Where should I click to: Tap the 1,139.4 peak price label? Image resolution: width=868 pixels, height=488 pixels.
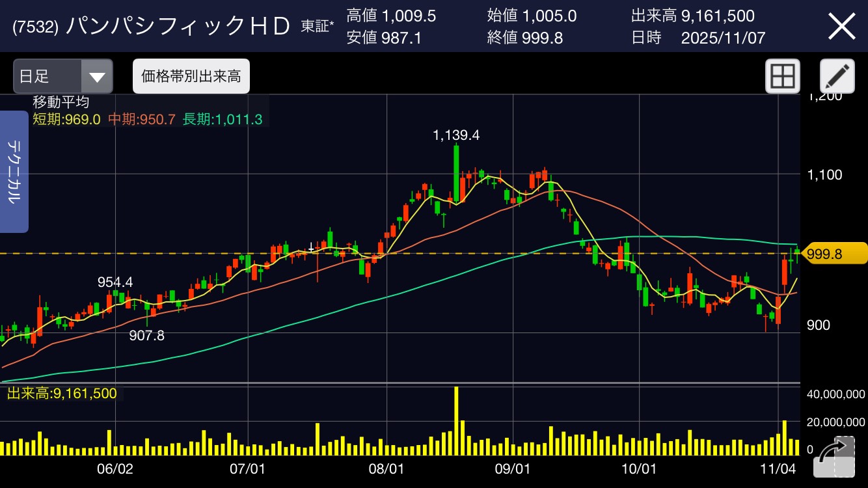[x=455, y=135]
